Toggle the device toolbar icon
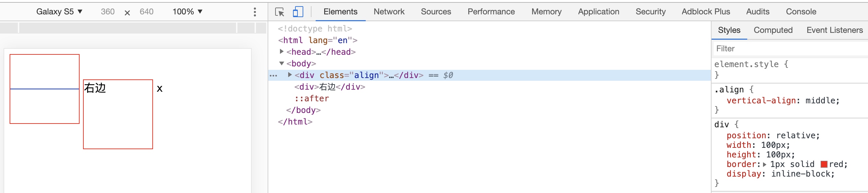868x193 pixels. tap(298, 12)
